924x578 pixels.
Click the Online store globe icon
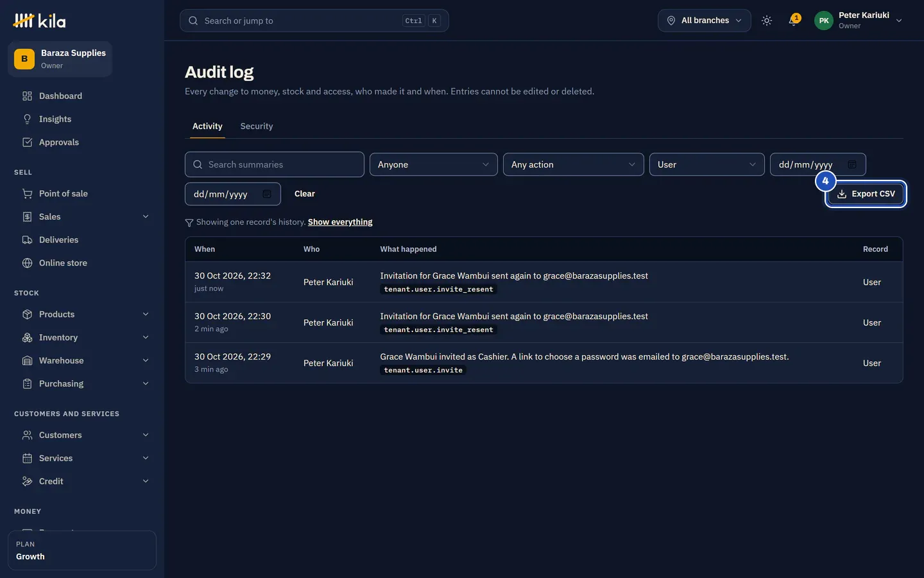27,263
